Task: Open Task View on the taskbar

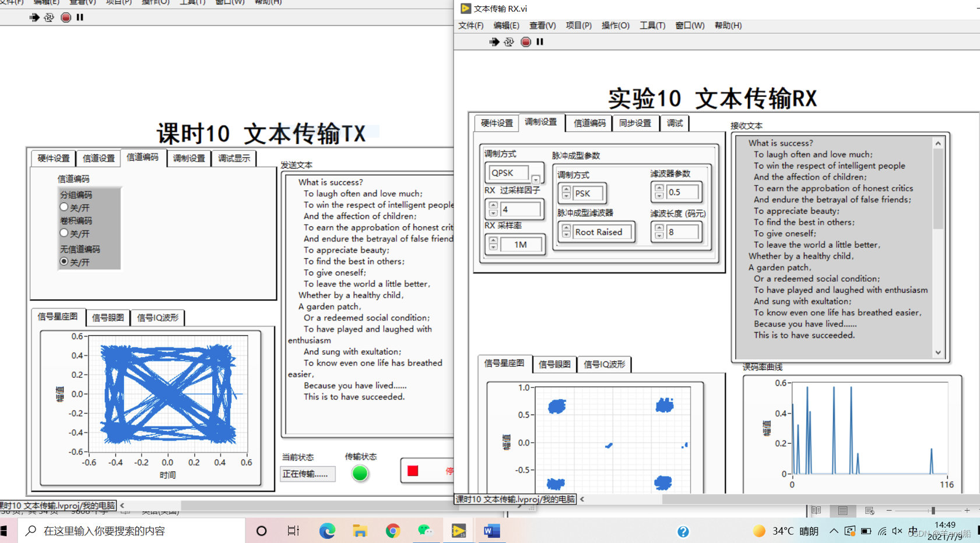Action: pyautogui.click(x=293, y=531)
